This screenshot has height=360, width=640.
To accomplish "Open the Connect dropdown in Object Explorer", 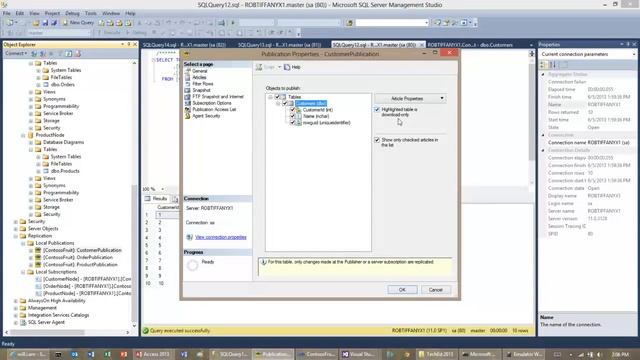I will coord(16,53).
